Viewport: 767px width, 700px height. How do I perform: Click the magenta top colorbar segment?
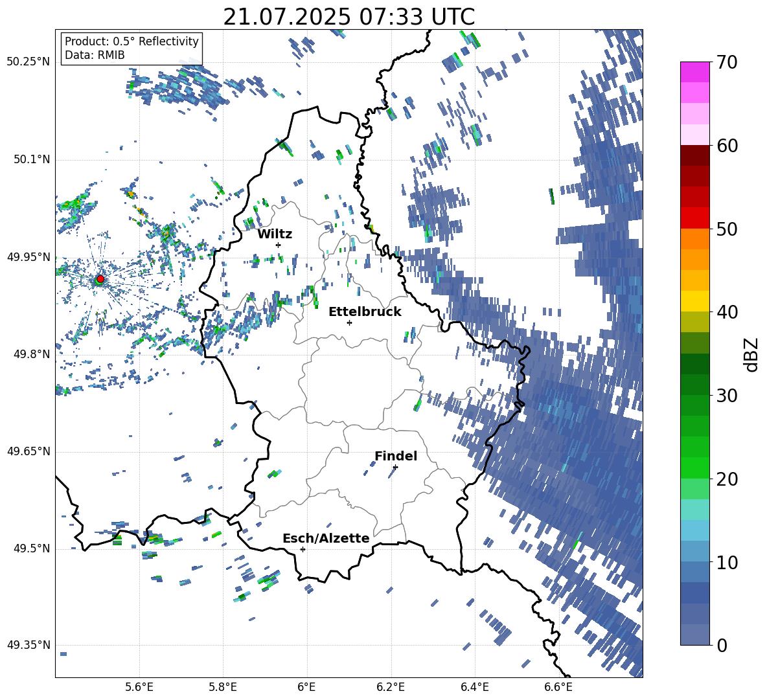pos(694,73)
